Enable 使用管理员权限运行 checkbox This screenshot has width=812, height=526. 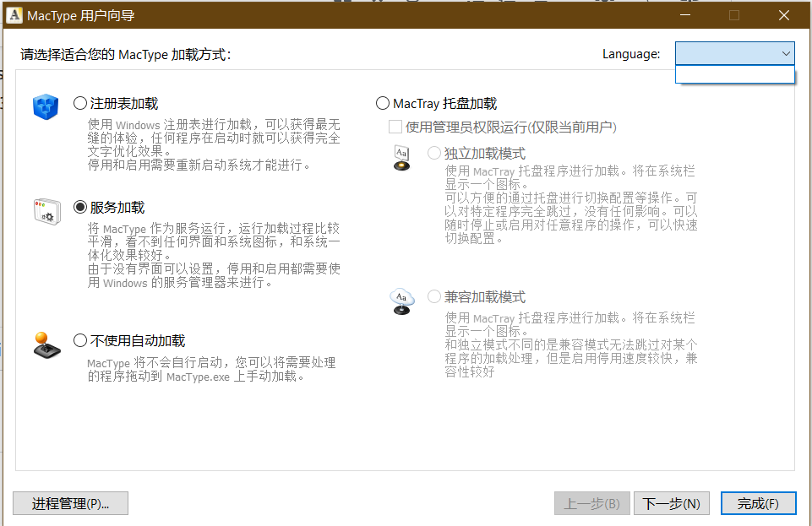tap(395, 127)
